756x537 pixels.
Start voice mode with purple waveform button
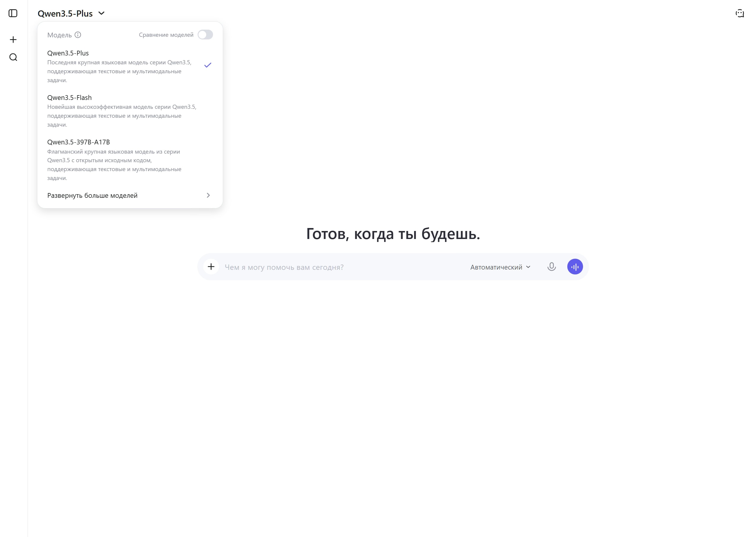pos(575,267)
